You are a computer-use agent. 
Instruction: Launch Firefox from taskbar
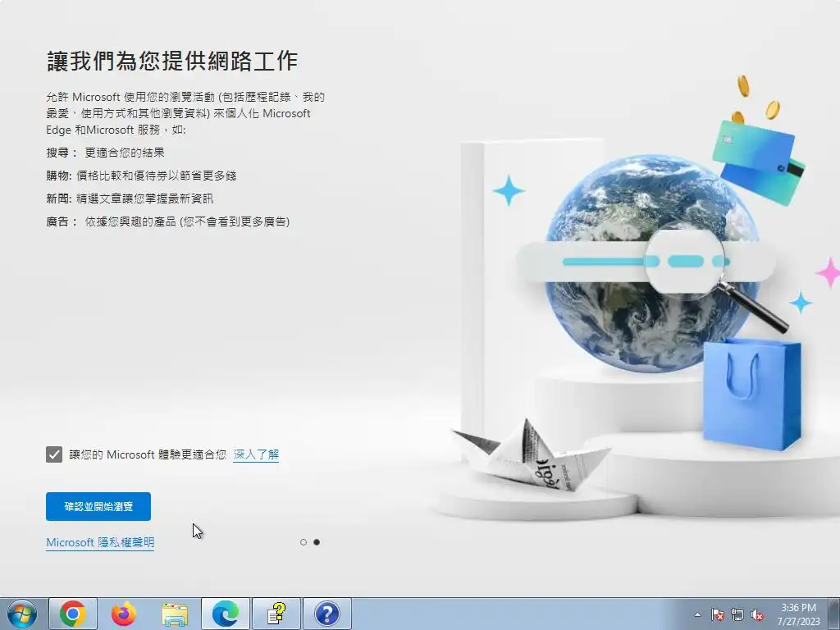pos(123,614)
